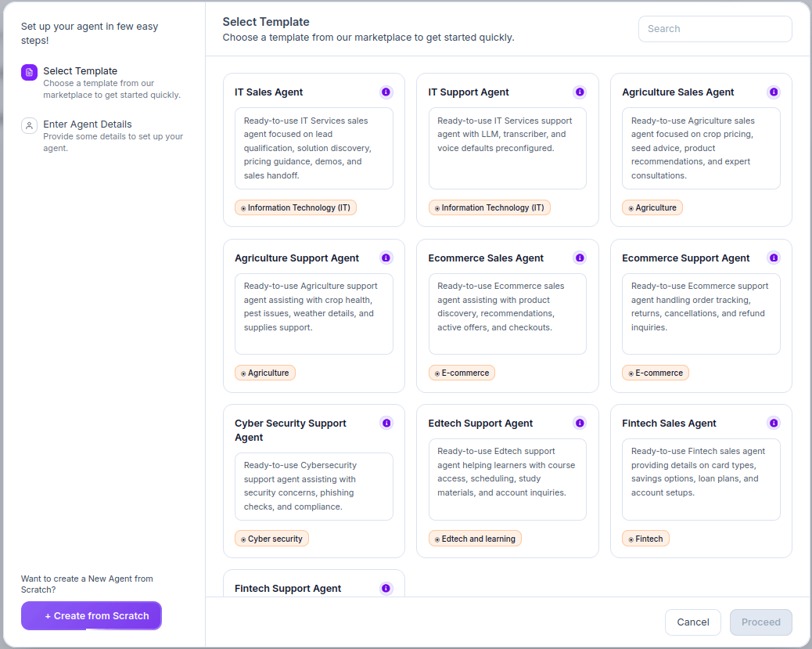Click the Edtech and learning tag
The image size is (812, 649).
(x=475, y=539)
